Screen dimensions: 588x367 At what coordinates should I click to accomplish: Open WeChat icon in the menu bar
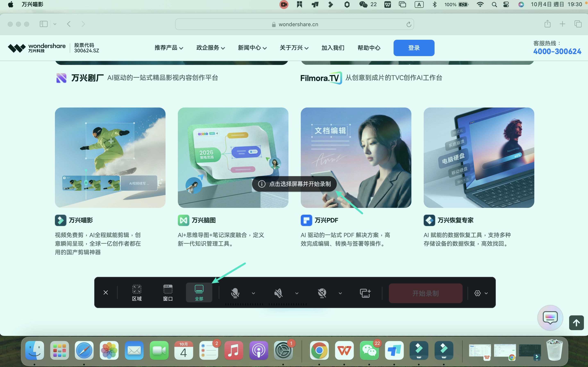[x=363, y=4]
